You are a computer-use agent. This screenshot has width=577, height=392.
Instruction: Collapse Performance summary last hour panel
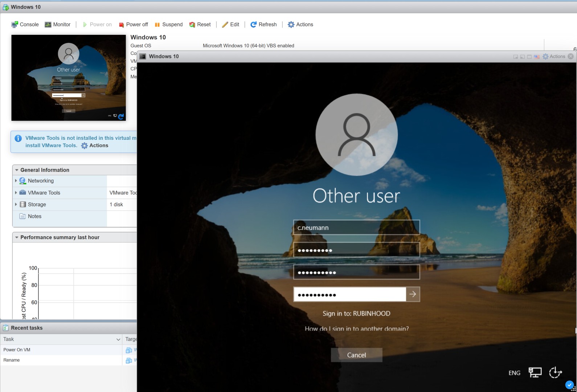[x=17, y=237]
